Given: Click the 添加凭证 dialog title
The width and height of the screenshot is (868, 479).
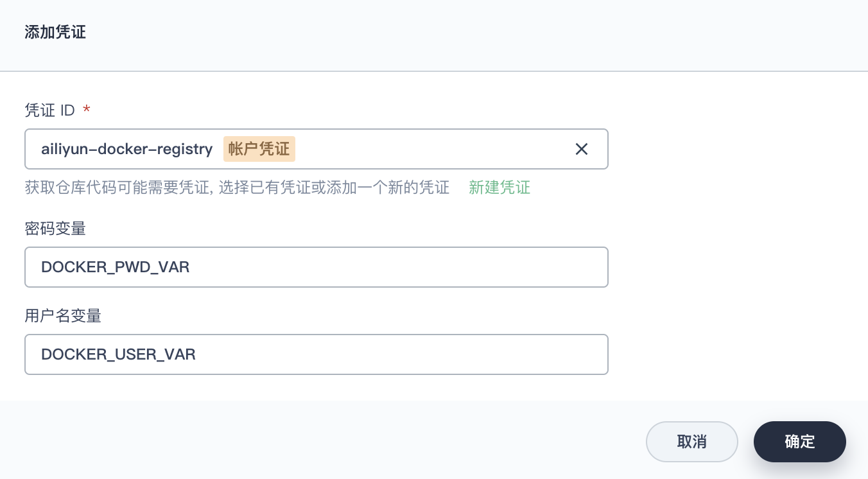Looking at the screenshot, I should [x=55, y=32].
